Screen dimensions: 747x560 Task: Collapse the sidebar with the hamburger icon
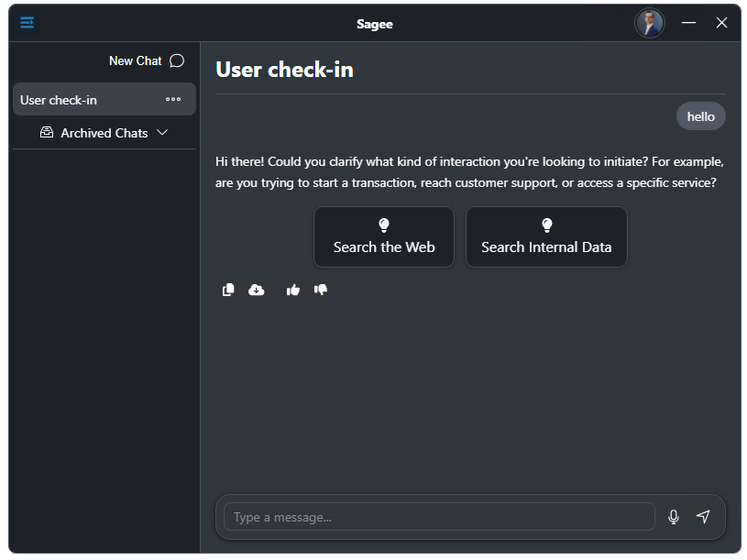pyautogui.click(x=27, y=22)
